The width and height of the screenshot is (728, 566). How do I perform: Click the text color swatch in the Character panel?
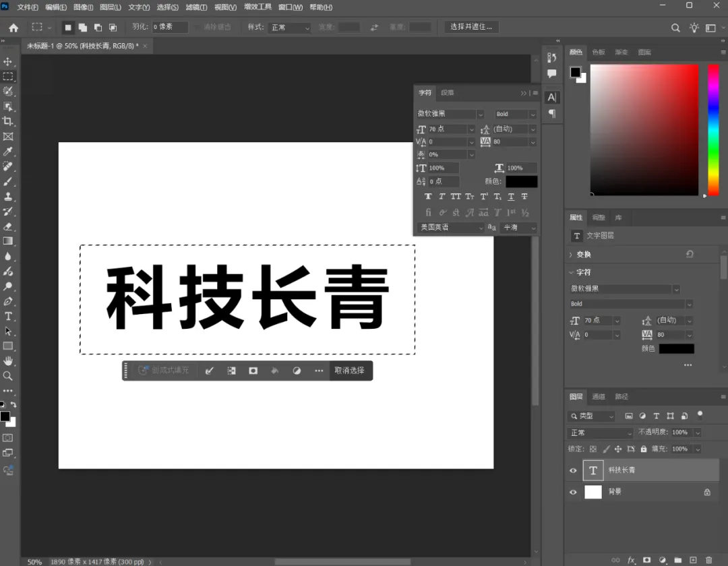click(521, 181)
